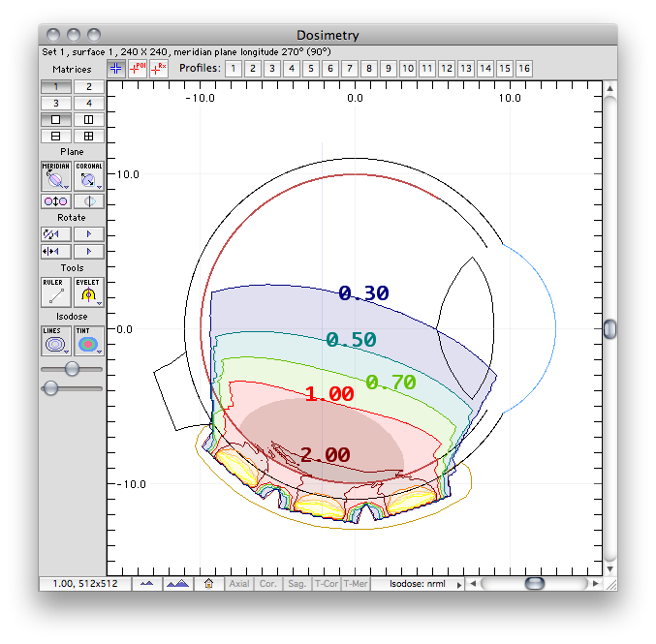Open Lines isodose dropdown arrow
The width and height of the screenshot is (656, 644).
tap(66, 352)
